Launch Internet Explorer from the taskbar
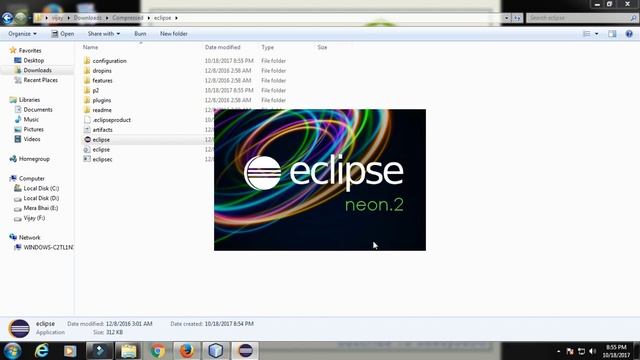640x360 pixels. tap(42, 351)
